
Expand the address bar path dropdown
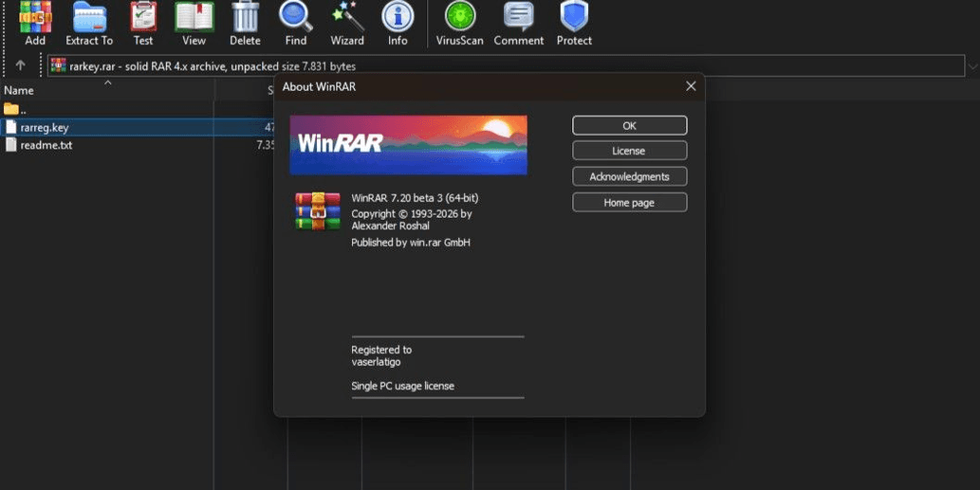[x=972, y=65]
